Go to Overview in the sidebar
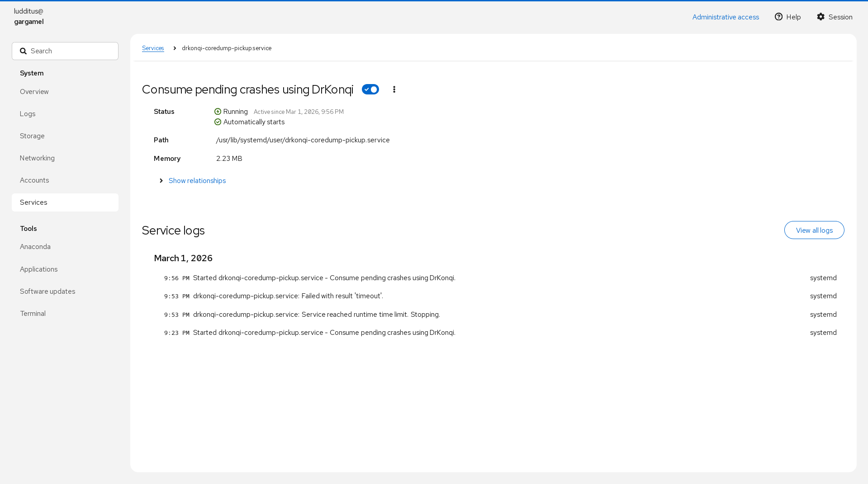The image size is (868, 484). [34, 92]
